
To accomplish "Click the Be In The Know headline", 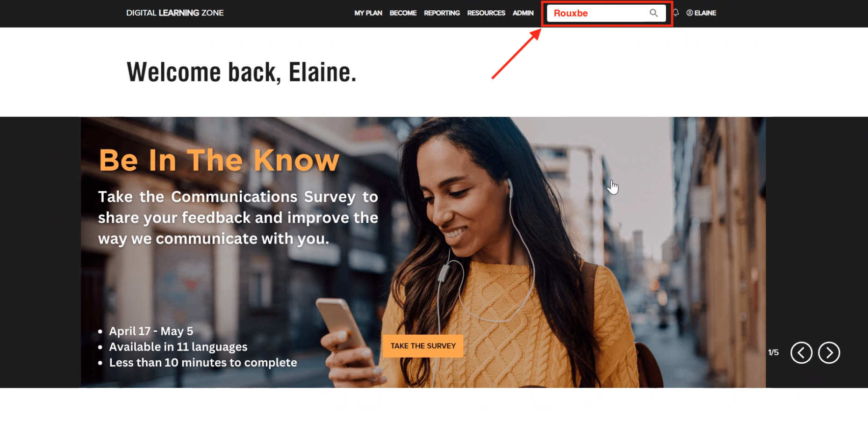I will (x=219, y=160).
